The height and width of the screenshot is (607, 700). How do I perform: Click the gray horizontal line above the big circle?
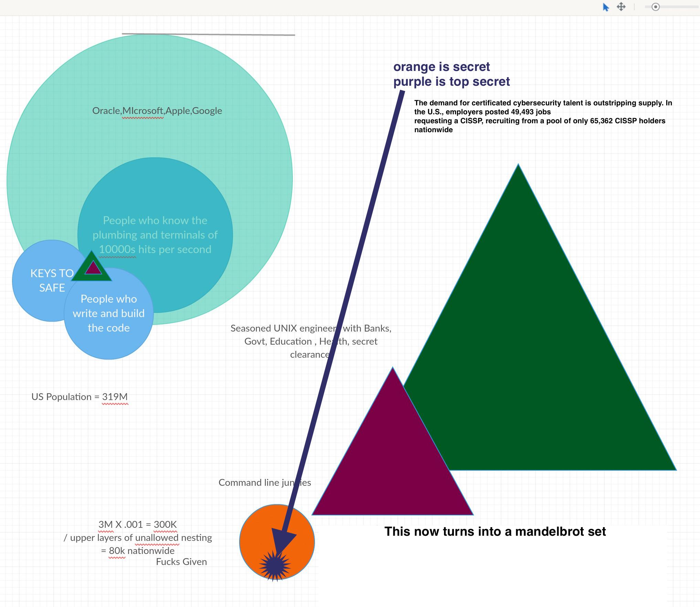208,34
